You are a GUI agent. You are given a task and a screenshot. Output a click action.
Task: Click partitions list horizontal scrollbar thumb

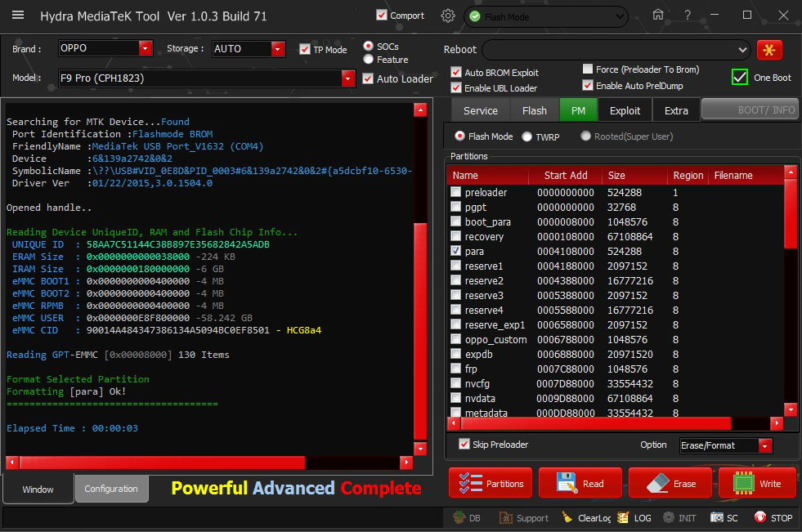(x=596, y=423)
